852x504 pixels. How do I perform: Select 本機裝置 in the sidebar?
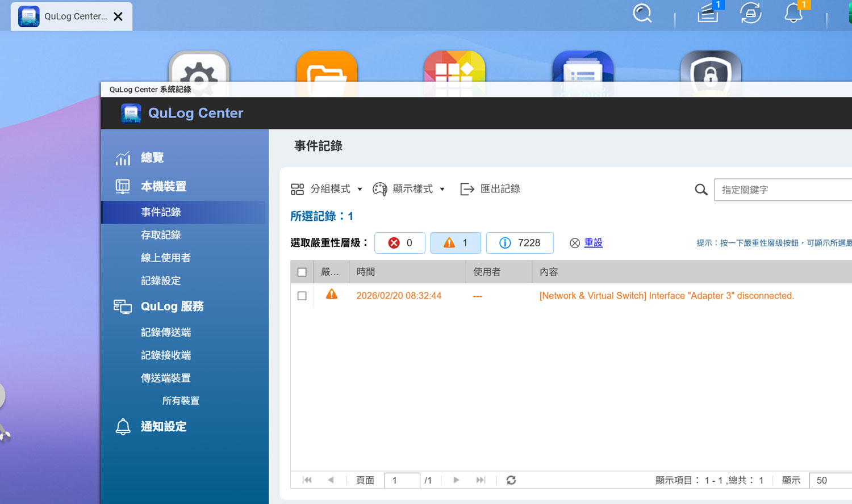pos(164,186)
